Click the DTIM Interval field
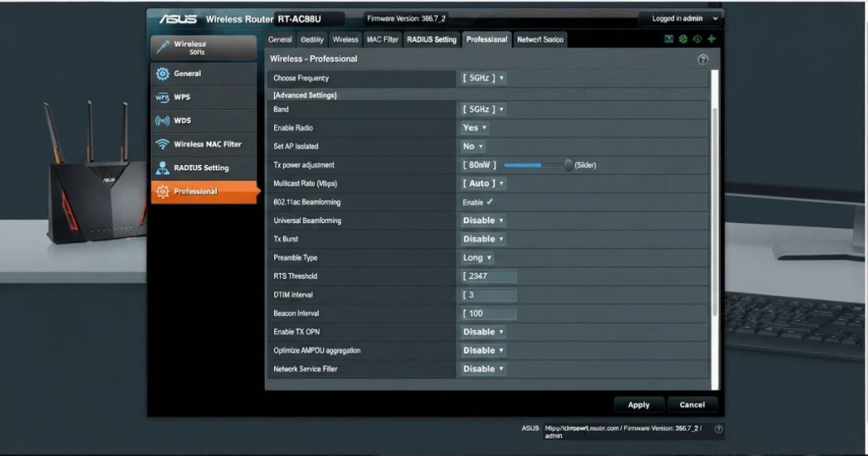Screen dimensions: 868x456 [x=489, y=295]
